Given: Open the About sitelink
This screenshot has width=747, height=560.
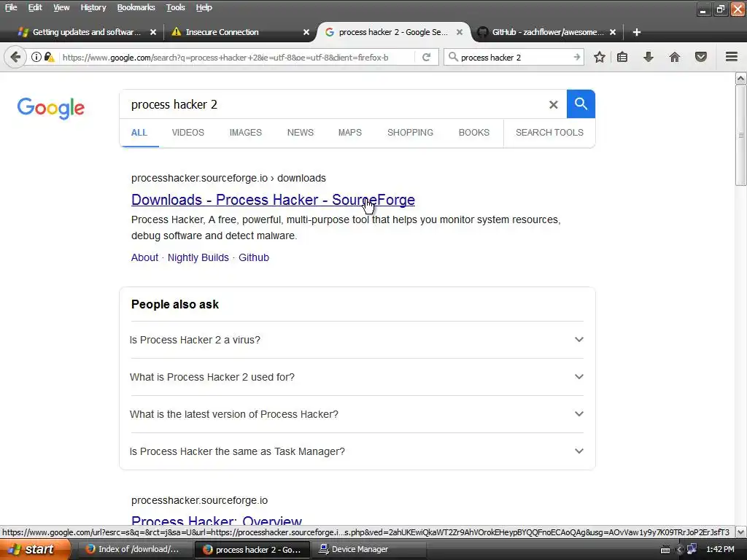Looking at the screenshot, I should pos(144,257).
